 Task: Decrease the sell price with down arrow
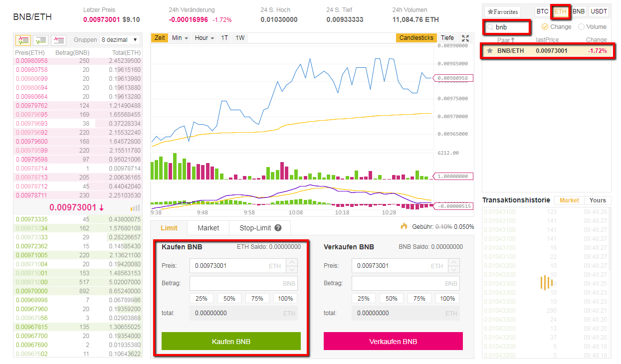pyautogui.click(x=454, y=269)
